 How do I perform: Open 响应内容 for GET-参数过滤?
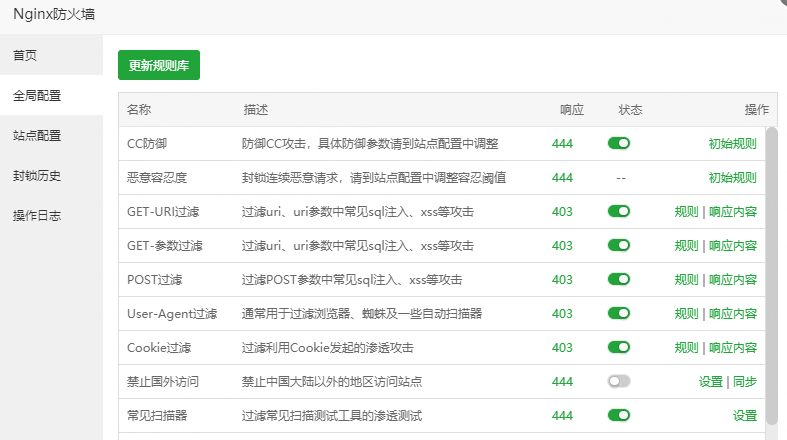(733, 246)
